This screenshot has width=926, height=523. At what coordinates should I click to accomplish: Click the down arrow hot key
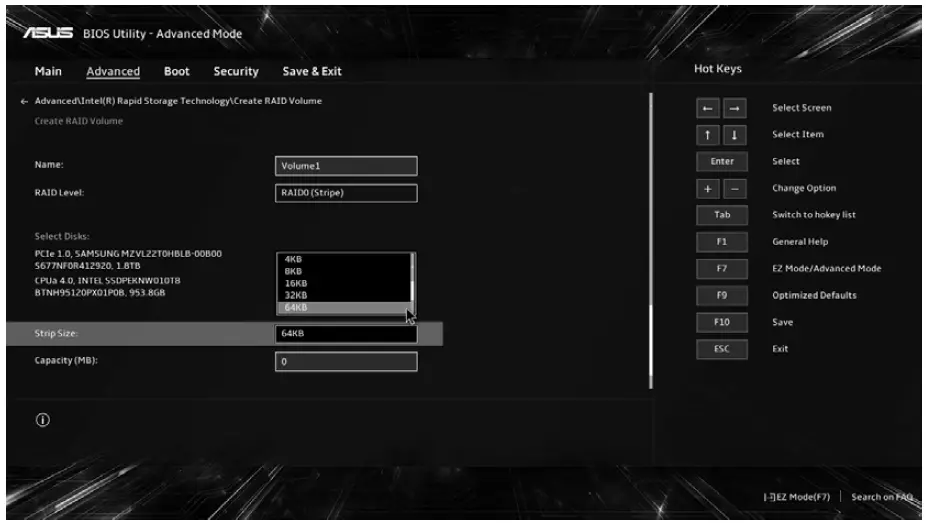[734, 135]
